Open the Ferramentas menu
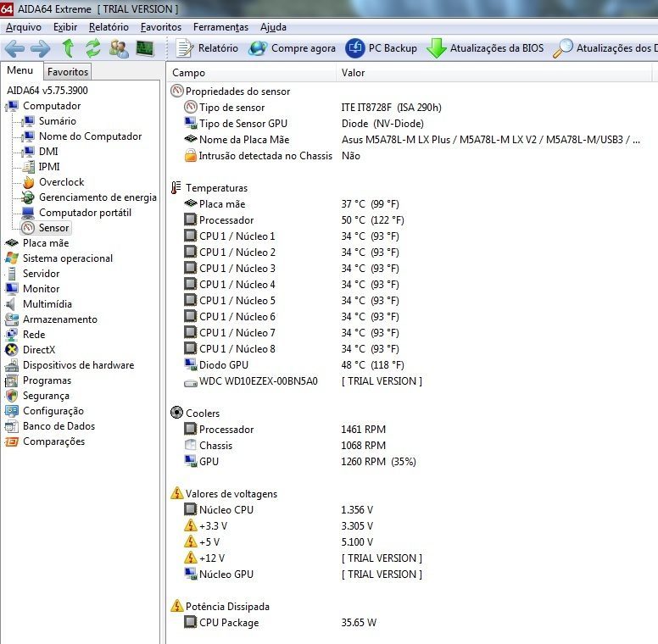This screenshot has height=644, width=658. coord(220,27)
